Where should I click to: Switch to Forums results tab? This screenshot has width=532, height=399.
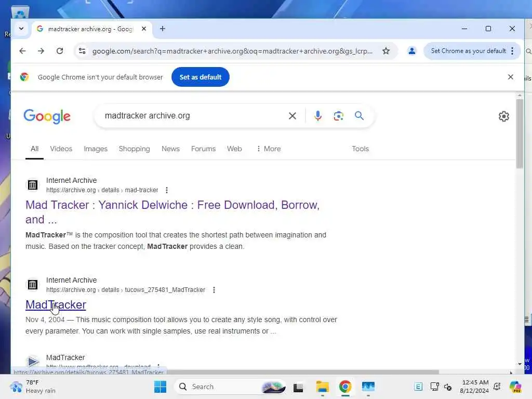tap(203, 149)
